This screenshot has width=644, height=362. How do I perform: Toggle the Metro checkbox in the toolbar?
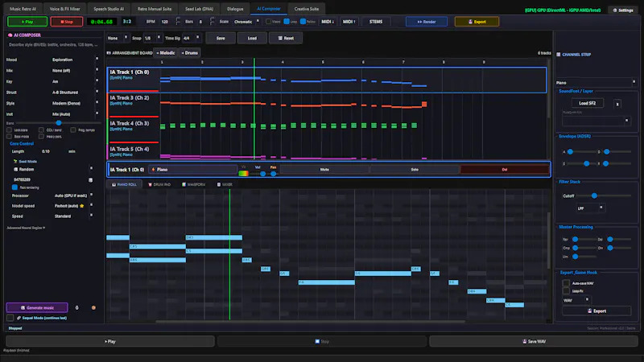point(268,22)
